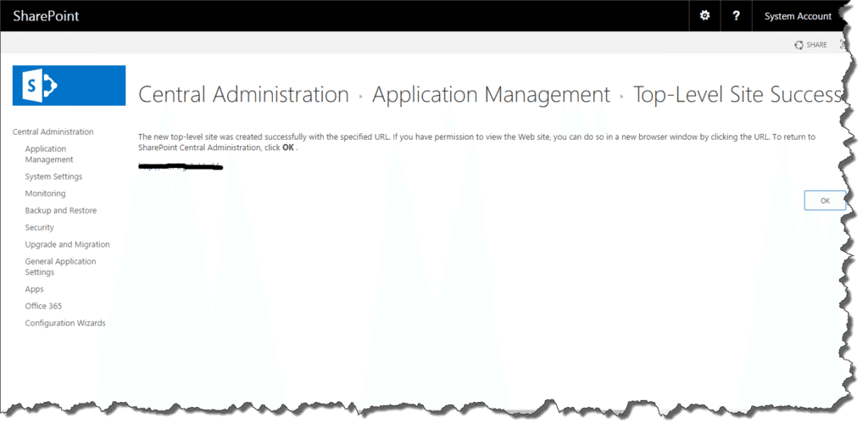Navigate to Security in the sidebar

[39, 227]
